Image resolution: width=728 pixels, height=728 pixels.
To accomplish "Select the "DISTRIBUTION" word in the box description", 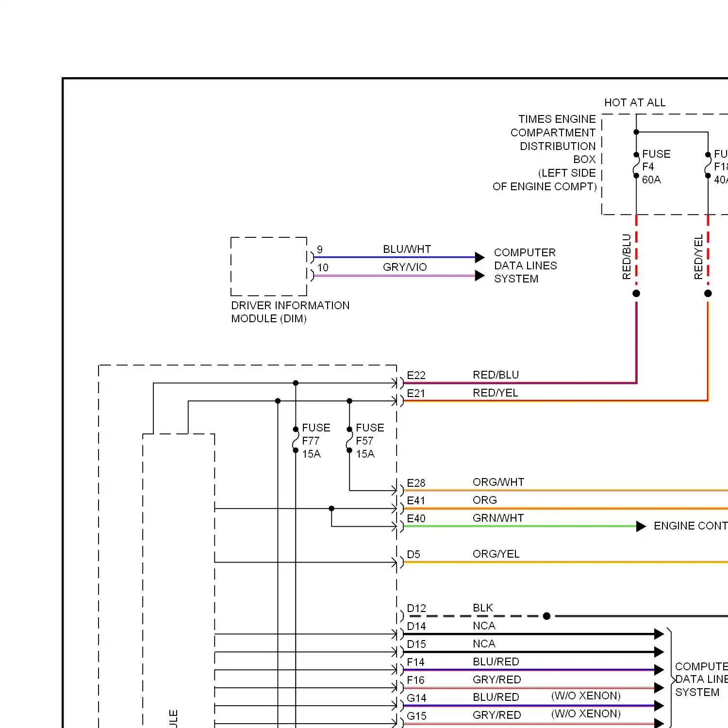I will (x=558, y=146).
